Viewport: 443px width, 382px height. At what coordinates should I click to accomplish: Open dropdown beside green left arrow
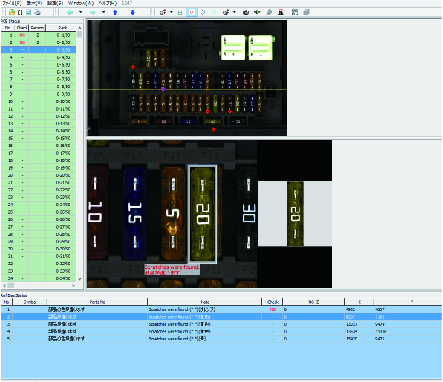(x=80, y=12)
